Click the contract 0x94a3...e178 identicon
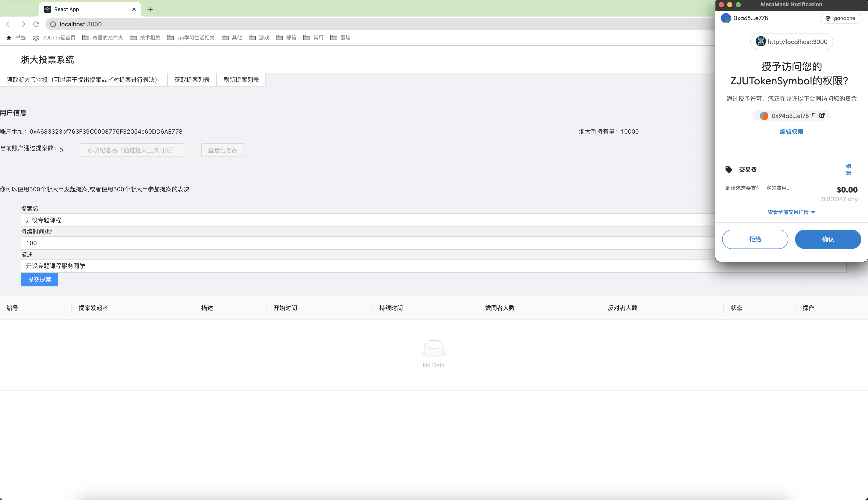 (x=764, y=116)
